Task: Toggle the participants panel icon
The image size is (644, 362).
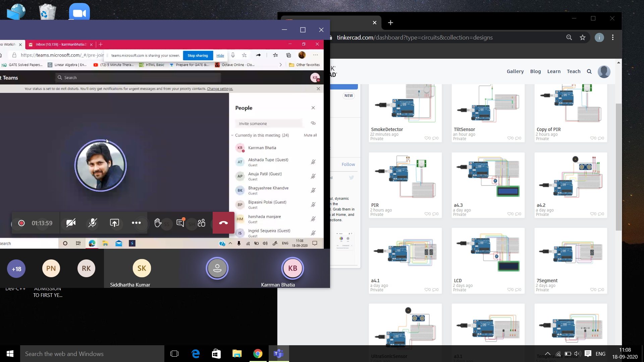Action: tap(202, 223)
